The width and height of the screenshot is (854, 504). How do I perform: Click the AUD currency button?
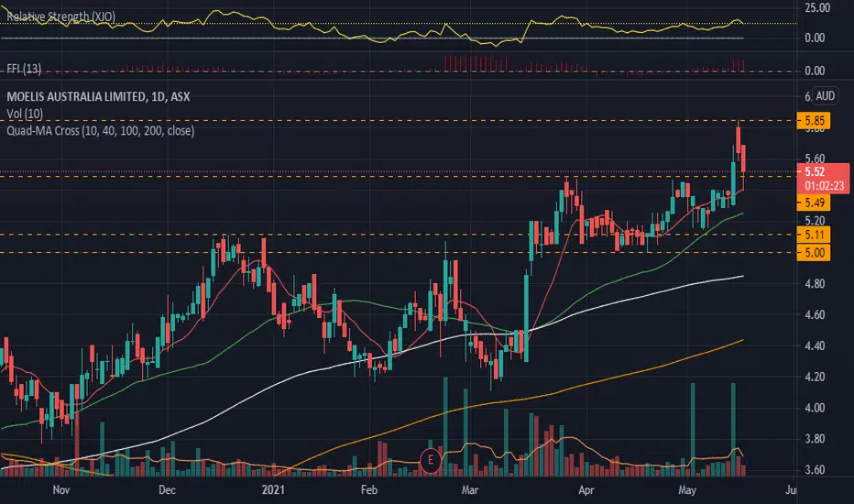point(825,96)
